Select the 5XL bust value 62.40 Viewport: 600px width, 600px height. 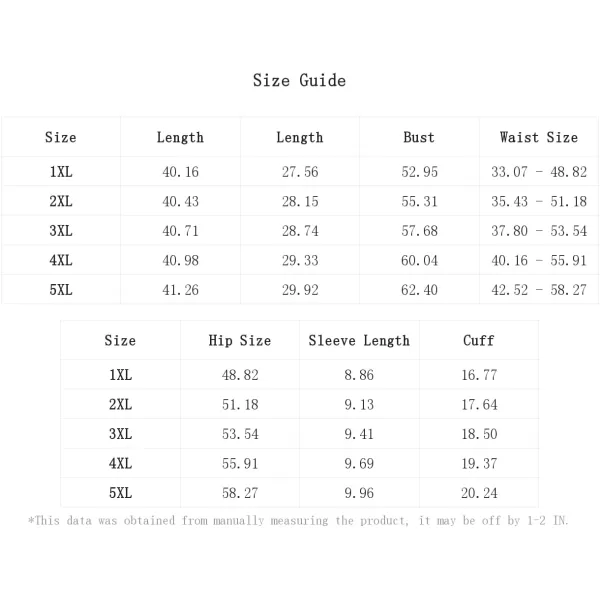pos(419,290)
